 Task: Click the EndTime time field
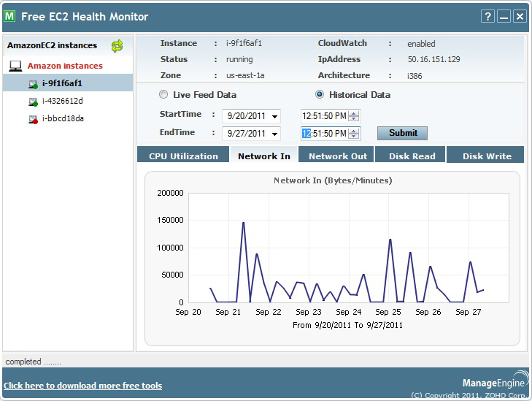point(324,134)
